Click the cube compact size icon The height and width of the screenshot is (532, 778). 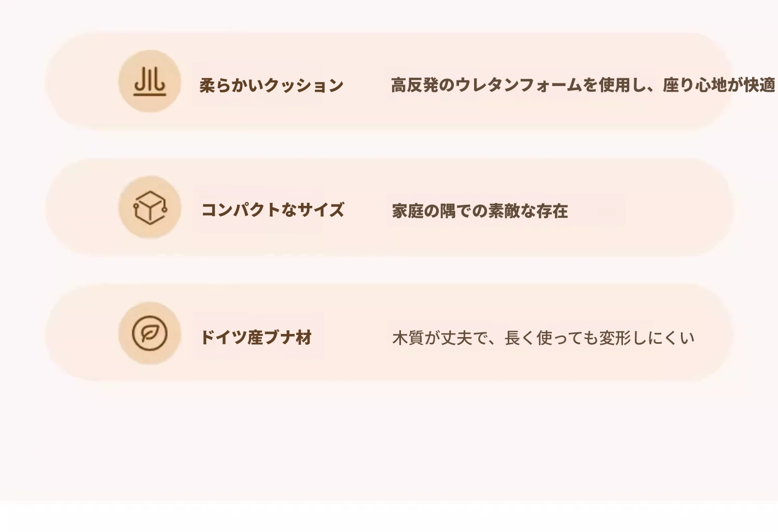pyautogui.click(x=149, y=207)
